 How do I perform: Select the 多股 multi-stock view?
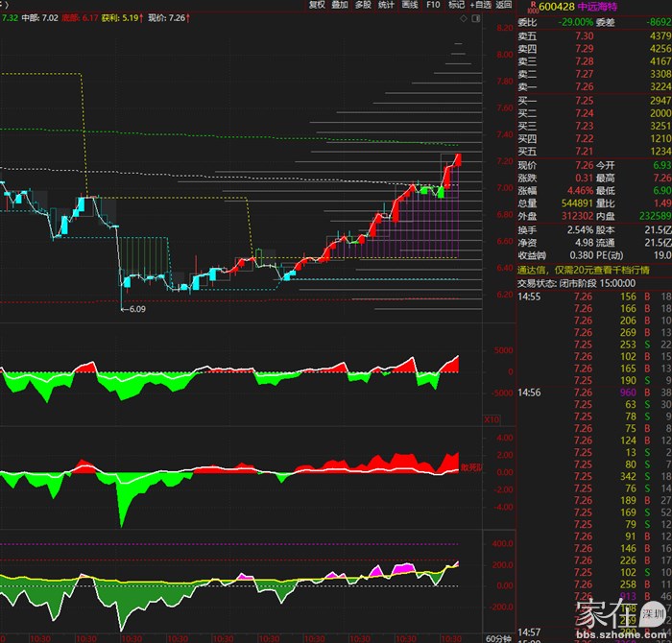pyautogui.click(x=363, y=5)
